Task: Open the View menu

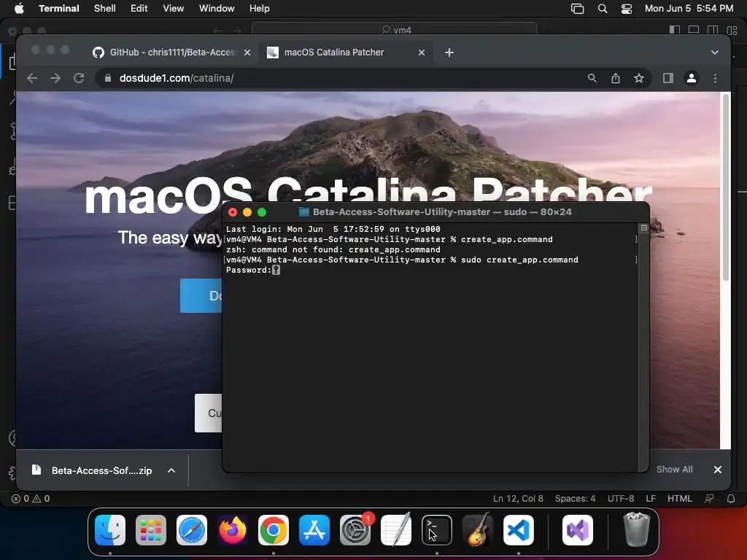Action: pos(174,9)
